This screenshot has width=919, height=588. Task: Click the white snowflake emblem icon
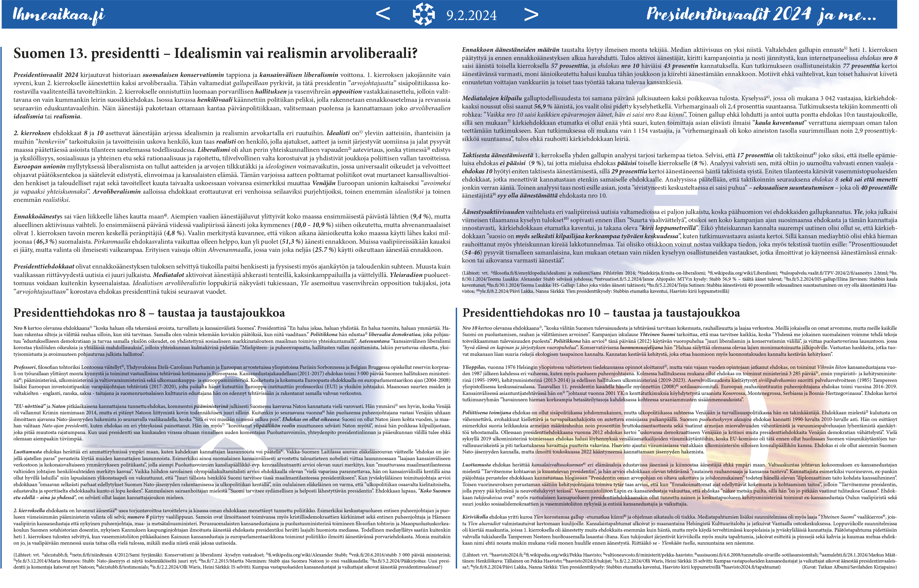click(x=424, y=15)
